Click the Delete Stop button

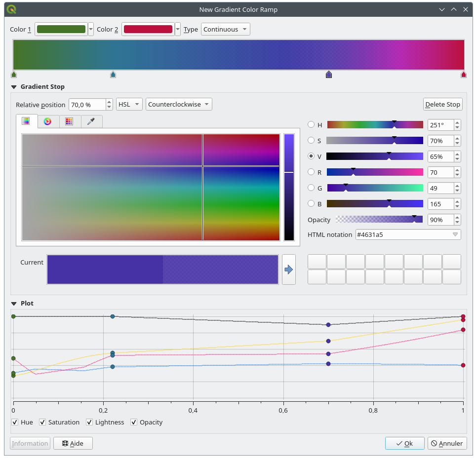pos(442,104)
